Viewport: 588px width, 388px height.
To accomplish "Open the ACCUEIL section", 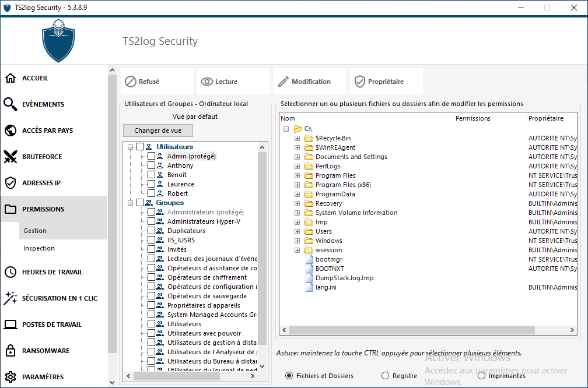I will point(54,78).
